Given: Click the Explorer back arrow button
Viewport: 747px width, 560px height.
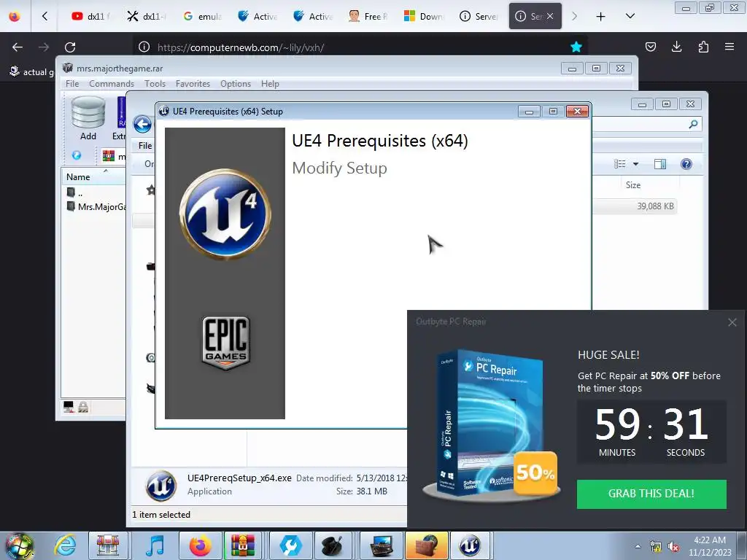Looking at the screenshot, I should coord(142,125).
